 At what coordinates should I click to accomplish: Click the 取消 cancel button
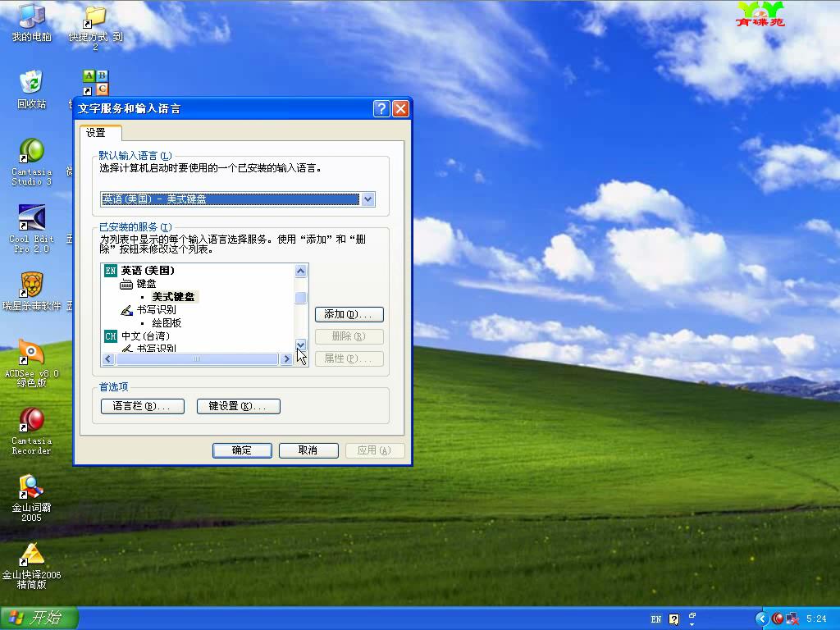(308, 450)
